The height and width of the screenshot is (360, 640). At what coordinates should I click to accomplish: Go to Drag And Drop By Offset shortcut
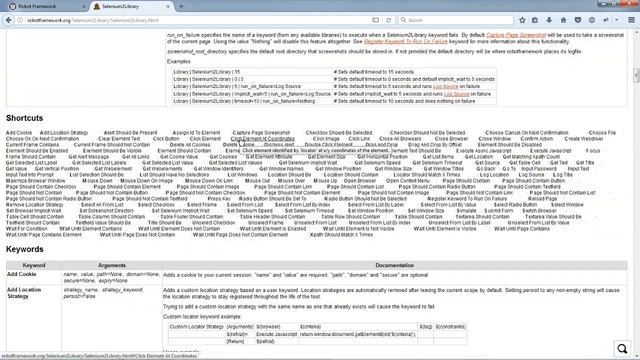pyautogui.click(x=435, y=145)
